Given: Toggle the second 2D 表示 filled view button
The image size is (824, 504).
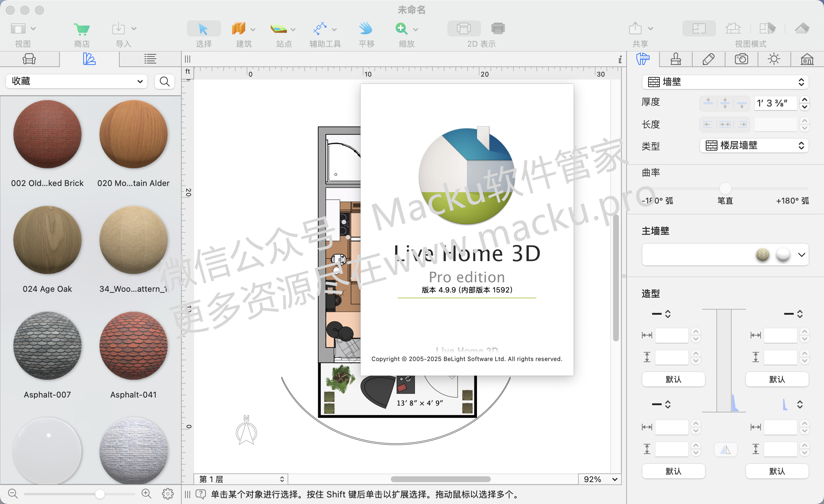Looking at the screenshot, I should [498, 29].
